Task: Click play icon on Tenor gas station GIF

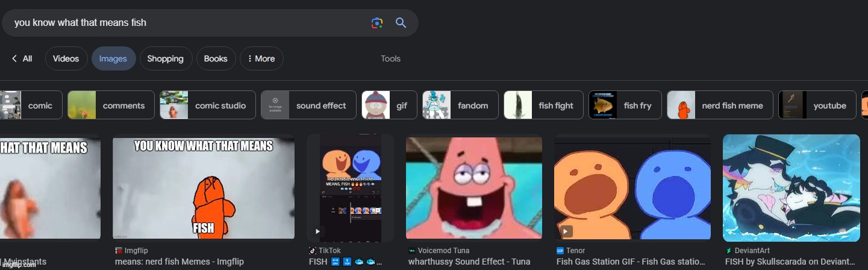Action: [565, 231]
